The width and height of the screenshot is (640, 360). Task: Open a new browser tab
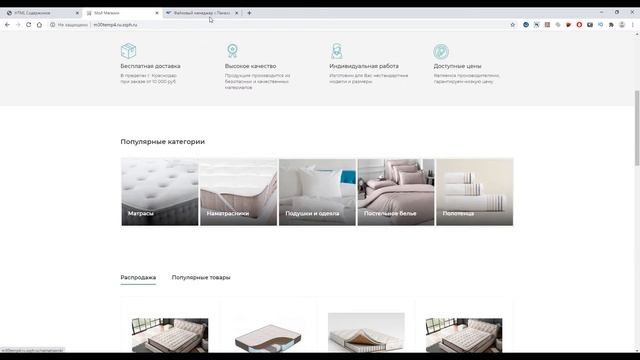(249, 13)
